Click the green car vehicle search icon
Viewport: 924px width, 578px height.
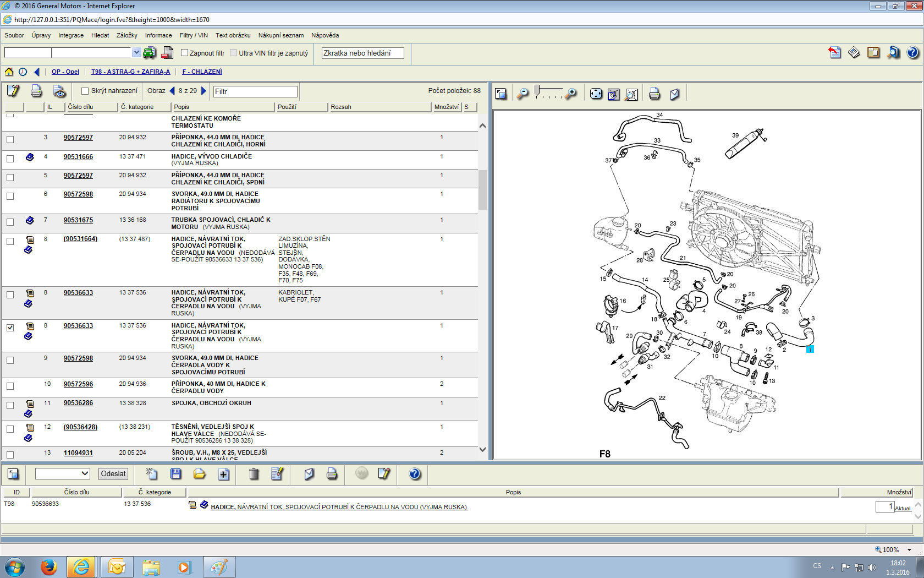pos(149,53)
